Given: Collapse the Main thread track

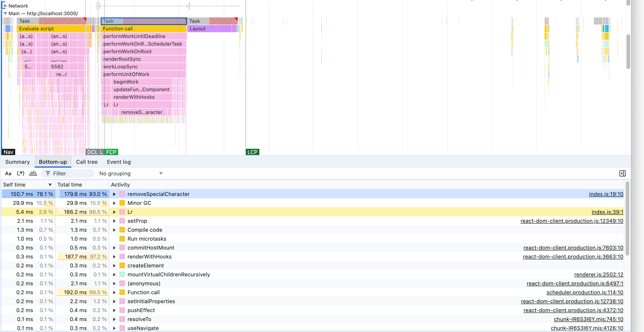Looking at the screenshot, I should point(5,13).
